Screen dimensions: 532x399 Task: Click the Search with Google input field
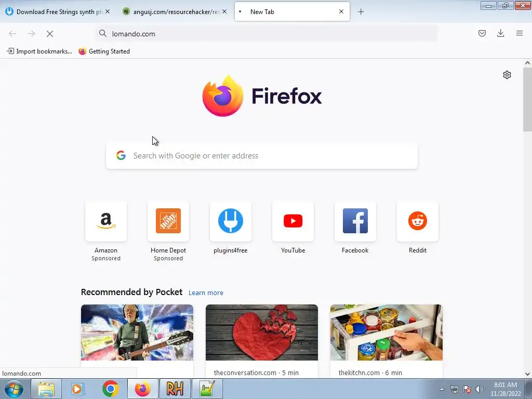[262, 156]
